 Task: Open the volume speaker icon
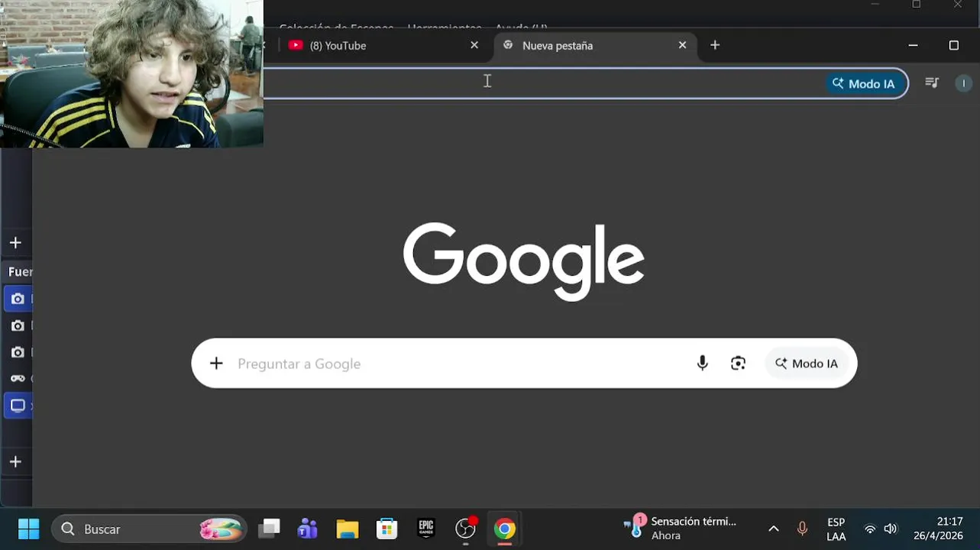(x=891, y=529)
